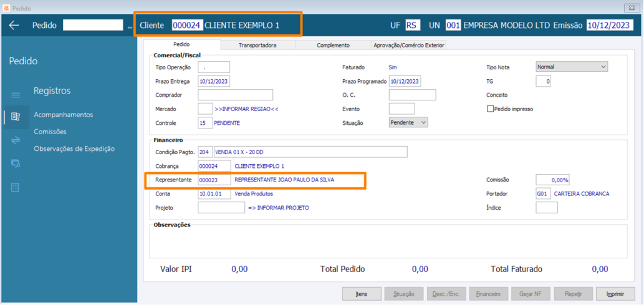This screenshot has height=307, width=644.
Task: Click the Condição Pagto. code field 204
Action: [x=205, y=152]
